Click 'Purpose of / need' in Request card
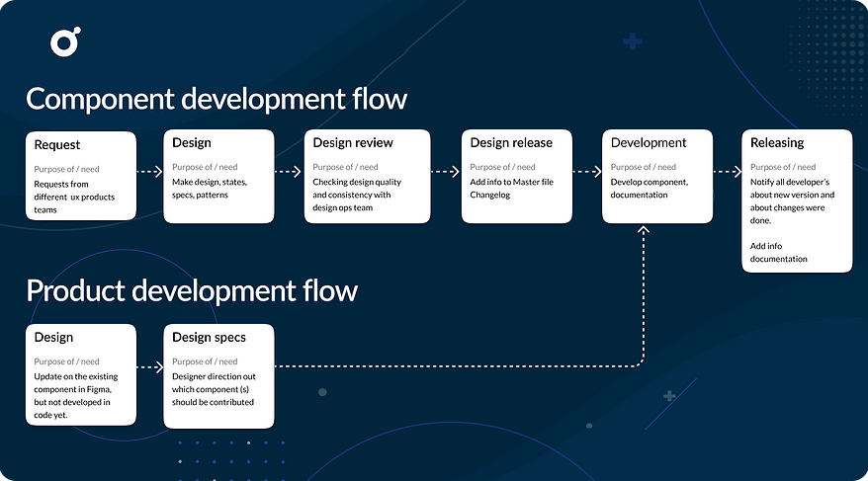Viewport: 868px width, 481px height. point(66,169)
